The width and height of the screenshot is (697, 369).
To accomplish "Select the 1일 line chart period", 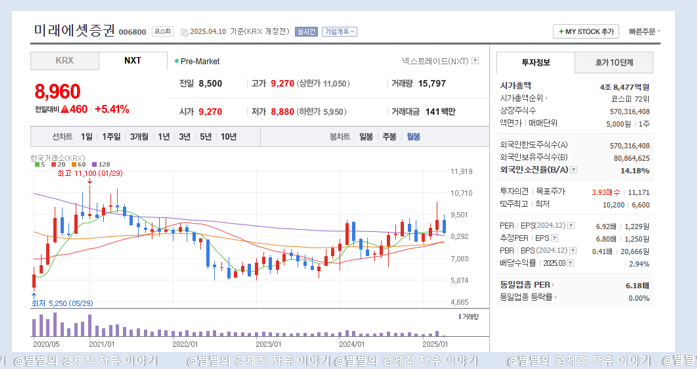I will (x=86, y=137).
